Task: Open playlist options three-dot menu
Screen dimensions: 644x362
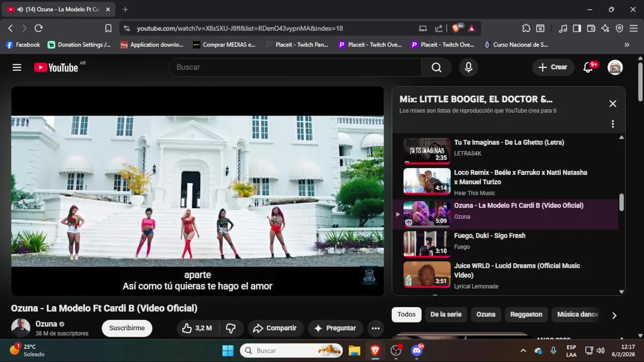Action: click(613, 124)
